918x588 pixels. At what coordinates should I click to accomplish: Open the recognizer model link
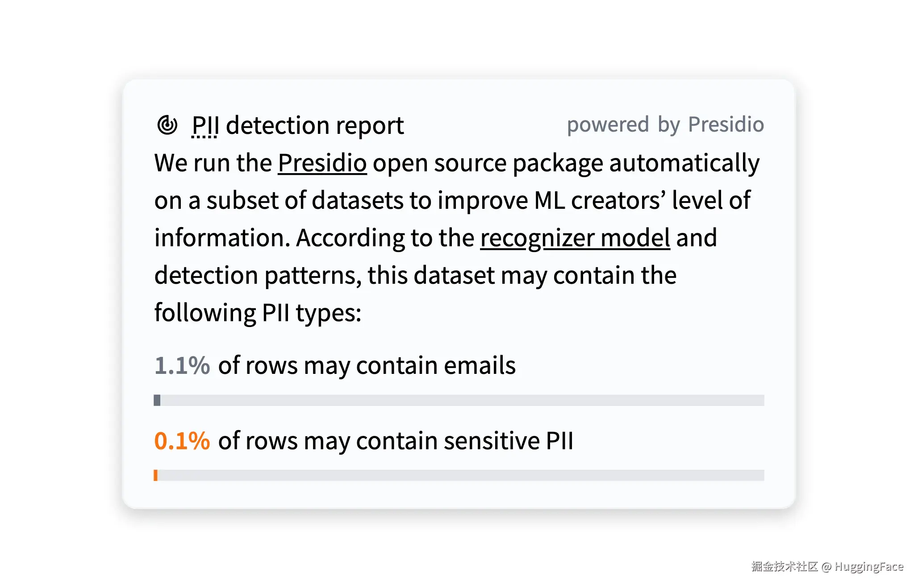(575, 238)
